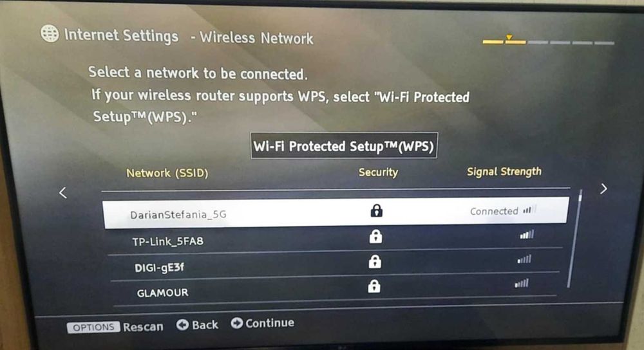Open Wi-Fi Protected Setup (WPS) button
Viewport: 644px width, 350px height.
pyautogui.click(x=344, y=145)
